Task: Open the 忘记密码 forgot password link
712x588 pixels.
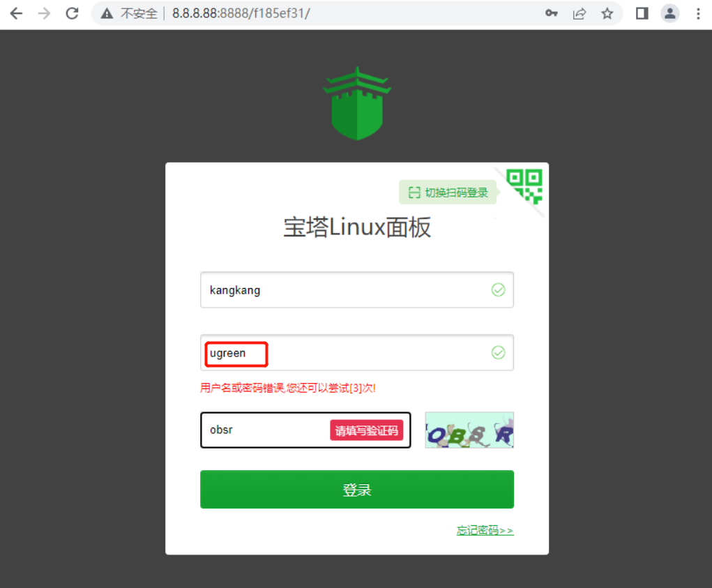Action: coord(485,530)
